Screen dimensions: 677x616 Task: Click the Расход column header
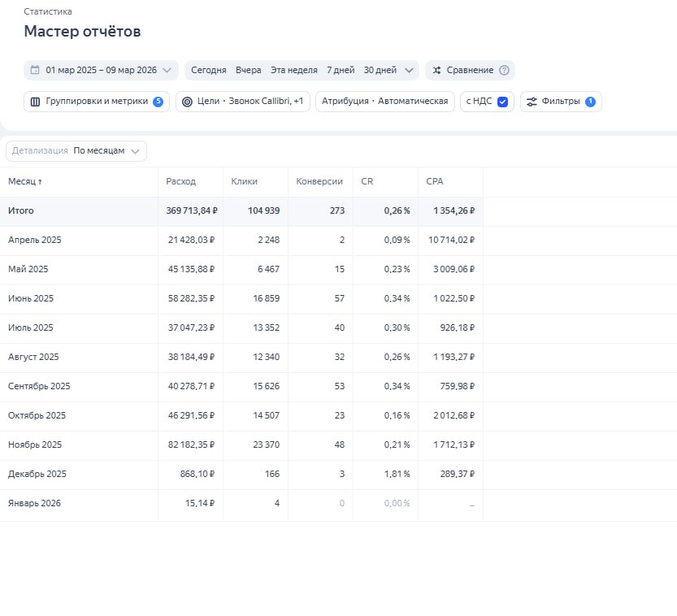(180, 182)
